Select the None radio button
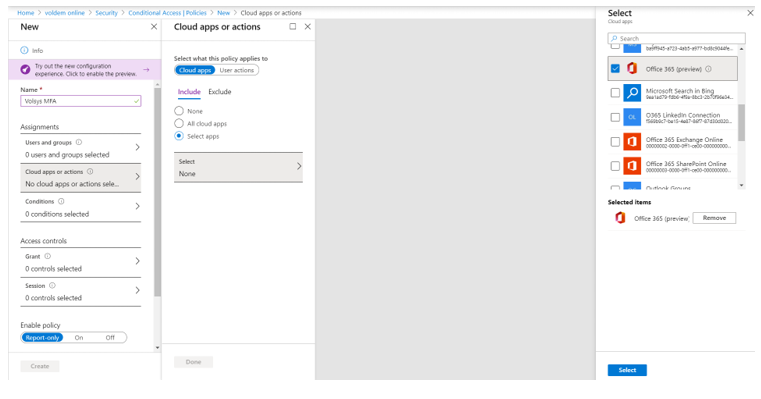 point(179,111)
